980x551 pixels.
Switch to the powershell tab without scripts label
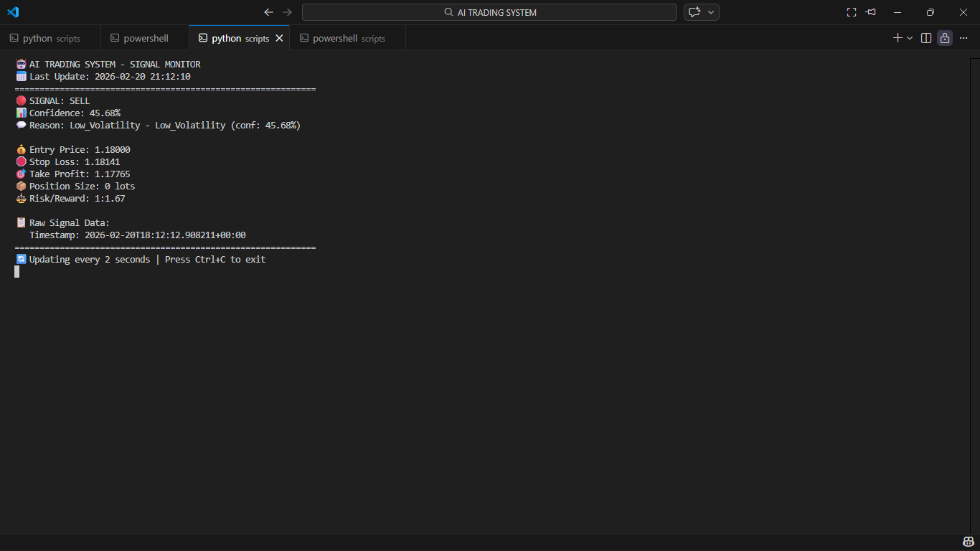145,39
